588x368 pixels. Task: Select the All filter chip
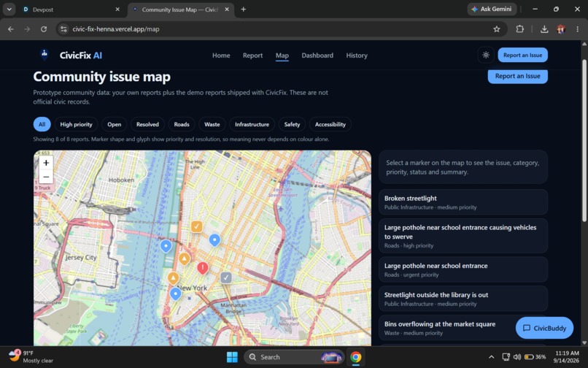pos(42,124)
